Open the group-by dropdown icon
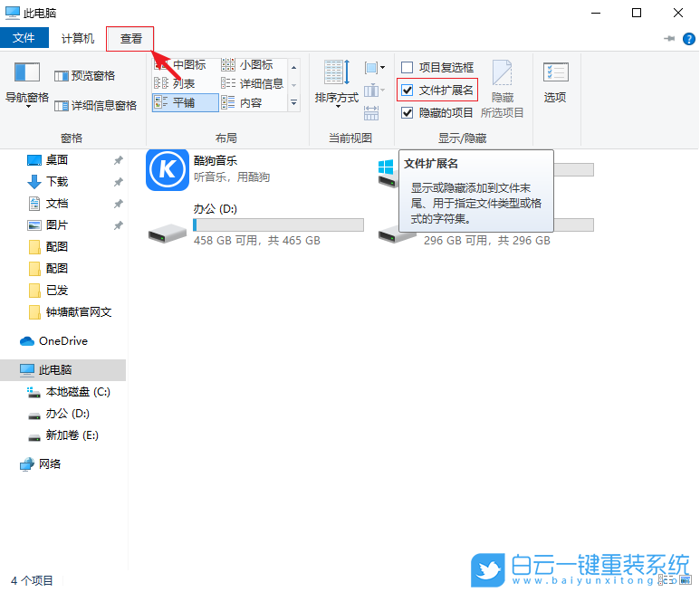The image size is (700, 592). (x=375, y=68)
